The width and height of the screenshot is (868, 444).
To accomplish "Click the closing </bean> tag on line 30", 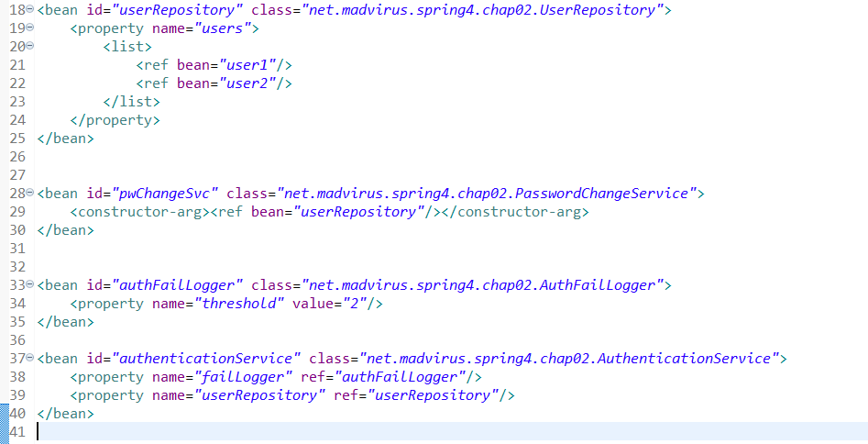I will (65, 230).
